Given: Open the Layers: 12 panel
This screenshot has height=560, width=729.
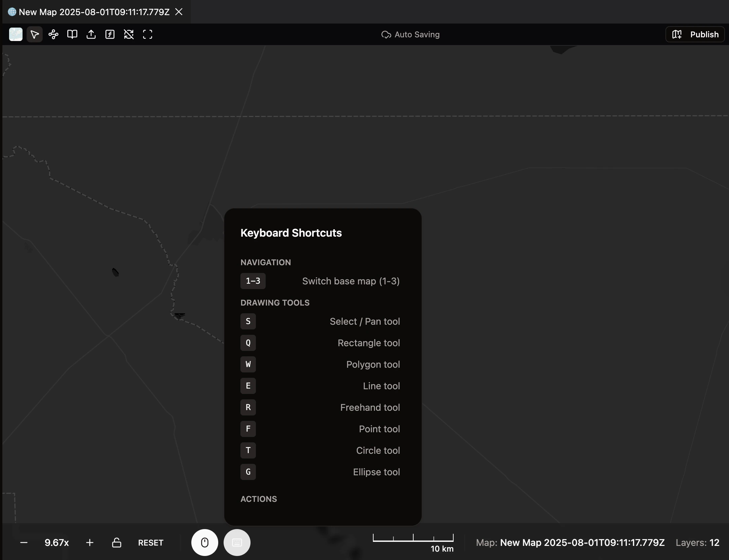Looking at the screenshot, I should point(697,542).
